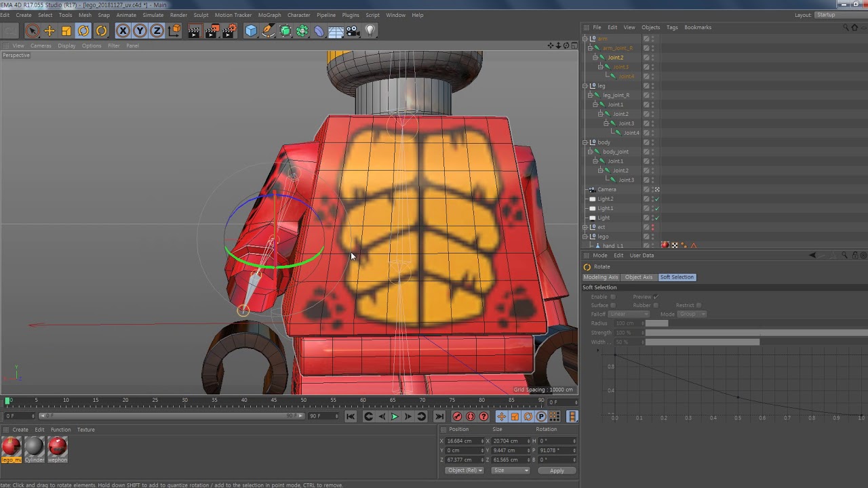Toggle visibility dots for ect object
868x488 pixels.
pos(653,227)
